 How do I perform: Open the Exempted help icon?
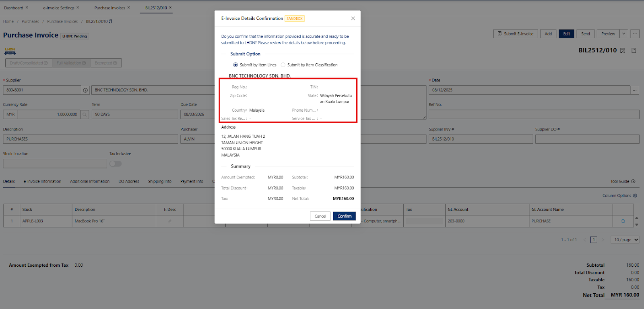tap(115, 63)
